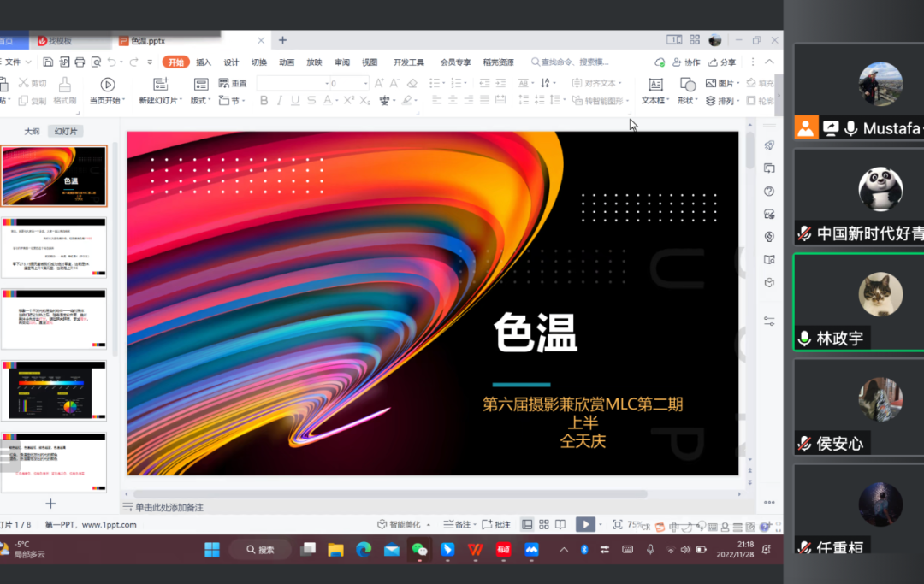Viewport: 924px width, 584px height.
Task: Click the 格式刷 format painter icon
Action: [65, 85]
